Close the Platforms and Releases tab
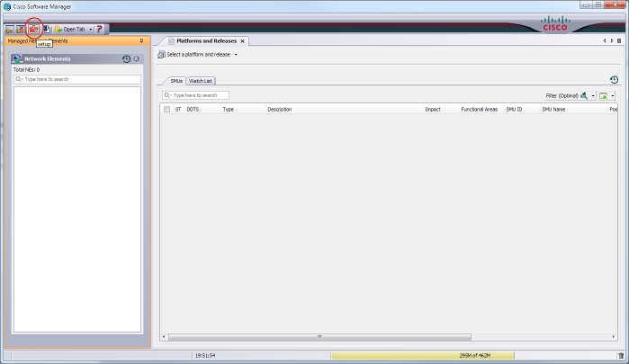 242,40
